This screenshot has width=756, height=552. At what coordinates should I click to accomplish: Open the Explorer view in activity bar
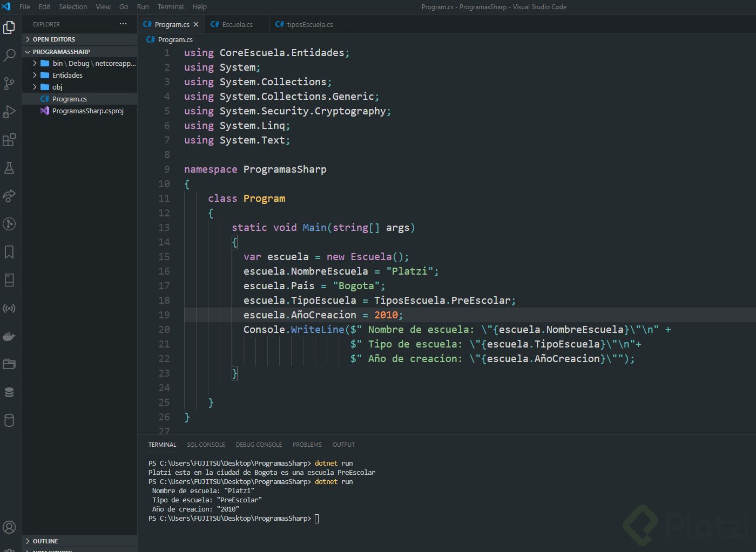(9, 27)
